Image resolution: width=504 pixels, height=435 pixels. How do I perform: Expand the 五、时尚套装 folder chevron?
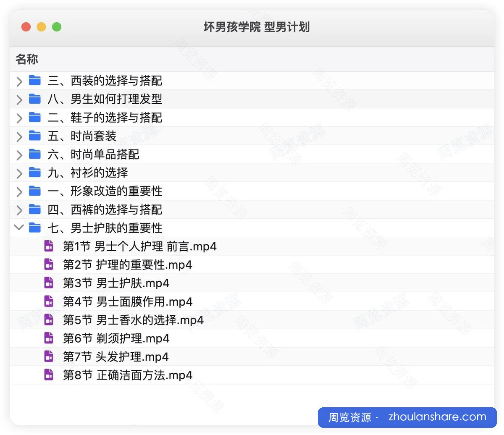click(19, 136)
